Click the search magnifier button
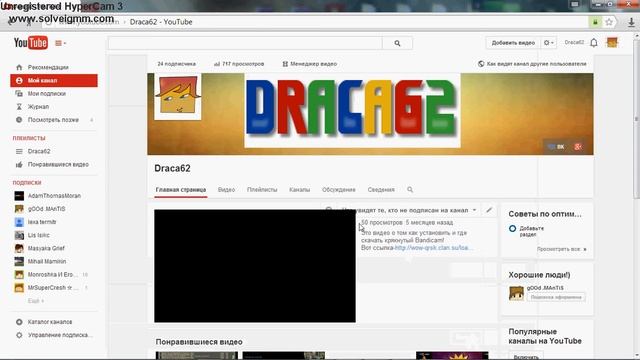This screenshot has width=640, height=360. (397, 43)
